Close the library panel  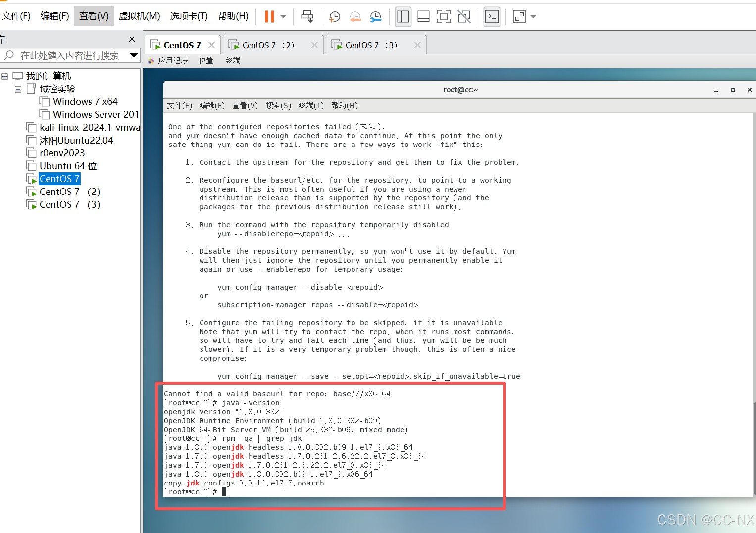click(132, 39)
